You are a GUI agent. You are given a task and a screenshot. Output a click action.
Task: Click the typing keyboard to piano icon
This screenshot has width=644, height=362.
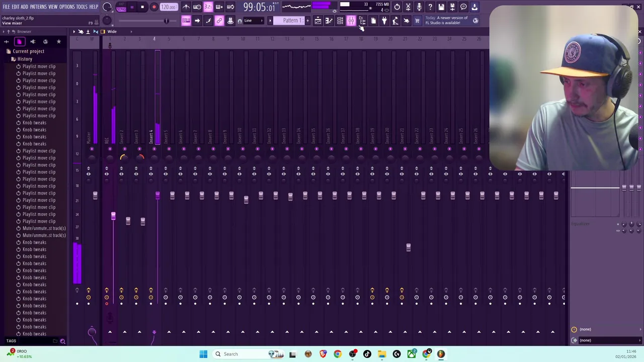tap(186, 21)
